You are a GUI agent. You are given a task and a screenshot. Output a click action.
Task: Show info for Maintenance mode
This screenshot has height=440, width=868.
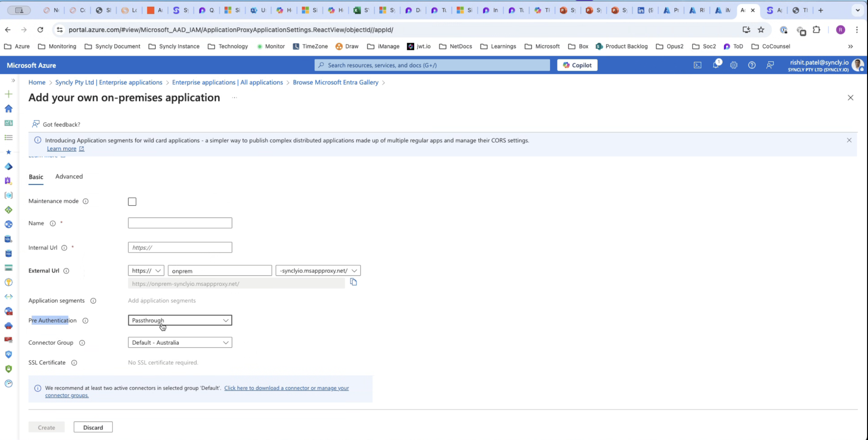(85, 201)
